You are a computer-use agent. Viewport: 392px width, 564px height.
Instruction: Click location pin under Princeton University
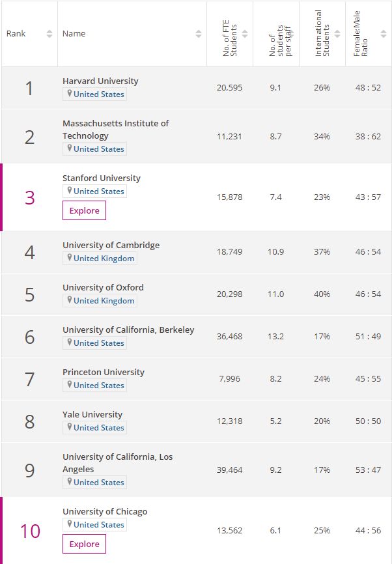pos(69,384)
